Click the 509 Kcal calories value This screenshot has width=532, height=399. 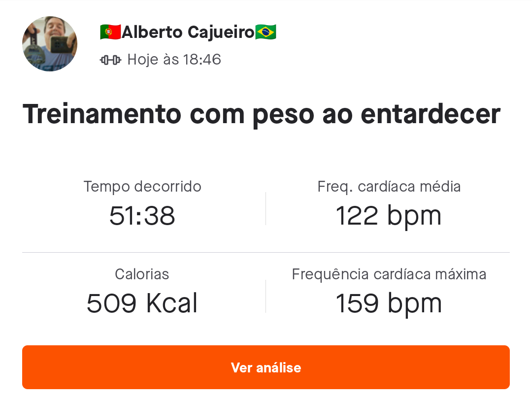(142, 303)
